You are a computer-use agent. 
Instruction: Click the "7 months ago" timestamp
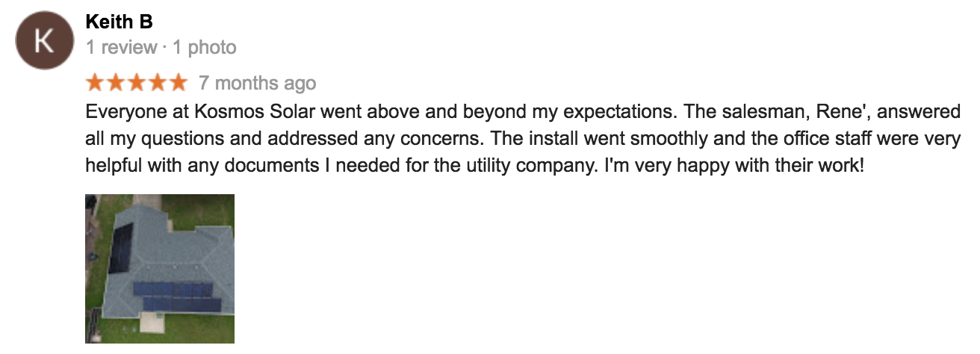pyautogui.click(x=258, y=83)
